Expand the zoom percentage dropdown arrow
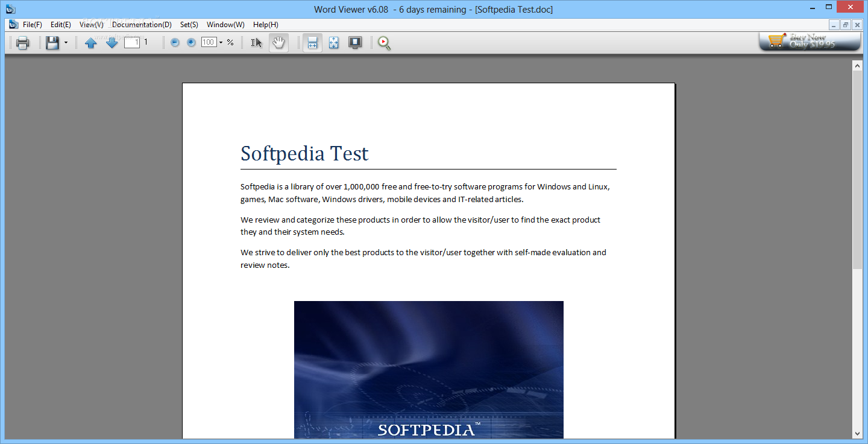This screenshot has height=444, width=868. [221, 43]
